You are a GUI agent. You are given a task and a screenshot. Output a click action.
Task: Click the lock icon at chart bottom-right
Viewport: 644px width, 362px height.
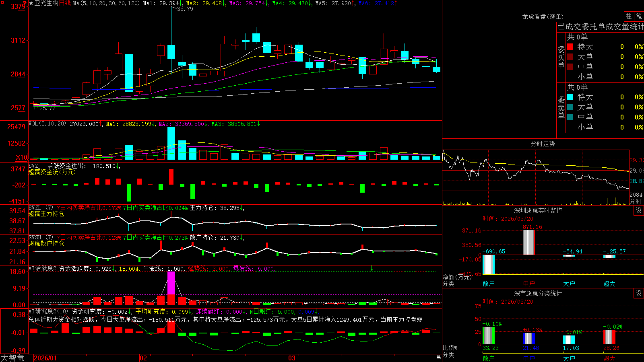pyautogui.click(x=438, y=357)
